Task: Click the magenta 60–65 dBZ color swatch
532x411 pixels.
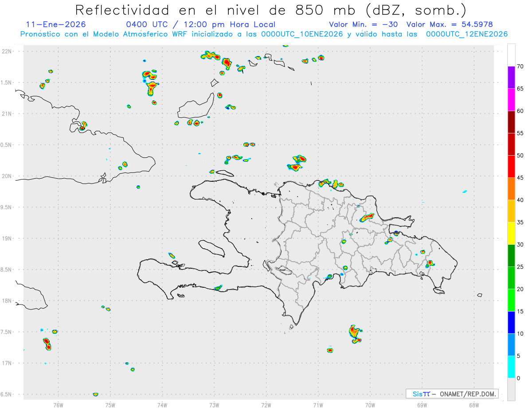Action: (x=511, y=100)
